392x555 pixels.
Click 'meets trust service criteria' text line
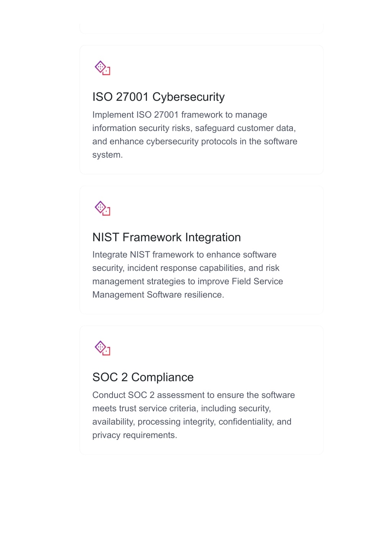point(145,408)
